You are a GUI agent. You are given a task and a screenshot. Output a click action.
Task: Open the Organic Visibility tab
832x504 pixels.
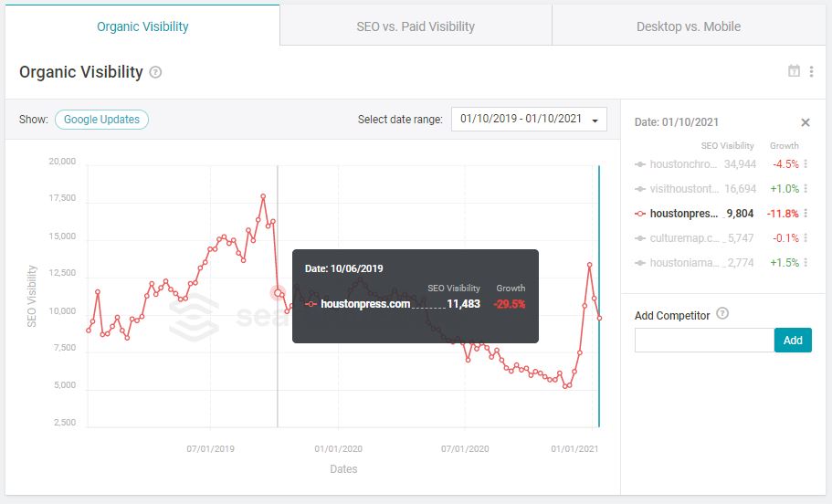point(142,26)
